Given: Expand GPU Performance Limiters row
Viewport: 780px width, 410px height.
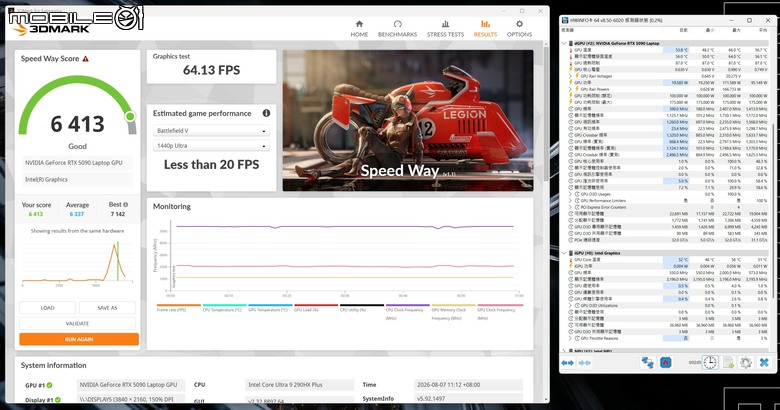Looking at the screenshot, I should (571, 201).
